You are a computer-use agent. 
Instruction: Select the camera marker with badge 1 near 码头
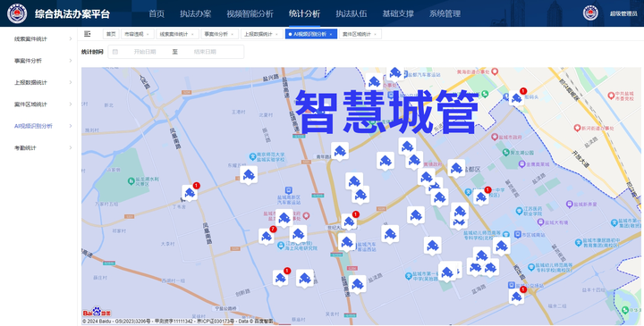coord(516,98)
